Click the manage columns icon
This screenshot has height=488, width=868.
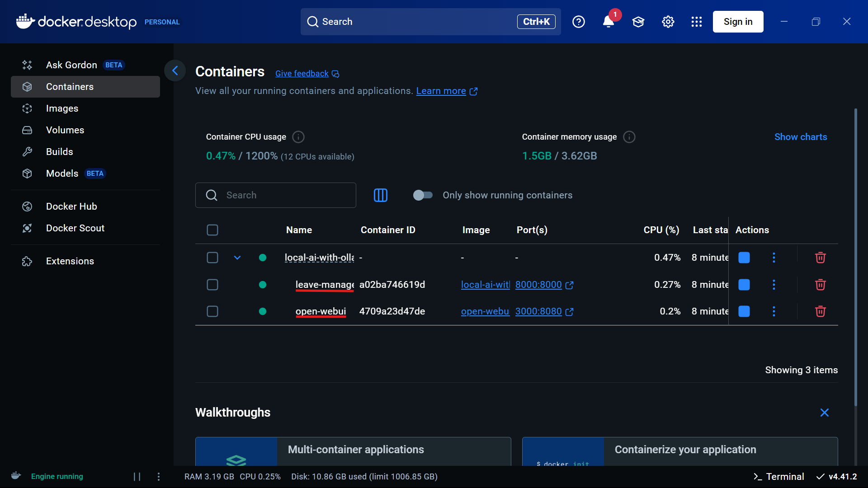coord(380,195)
